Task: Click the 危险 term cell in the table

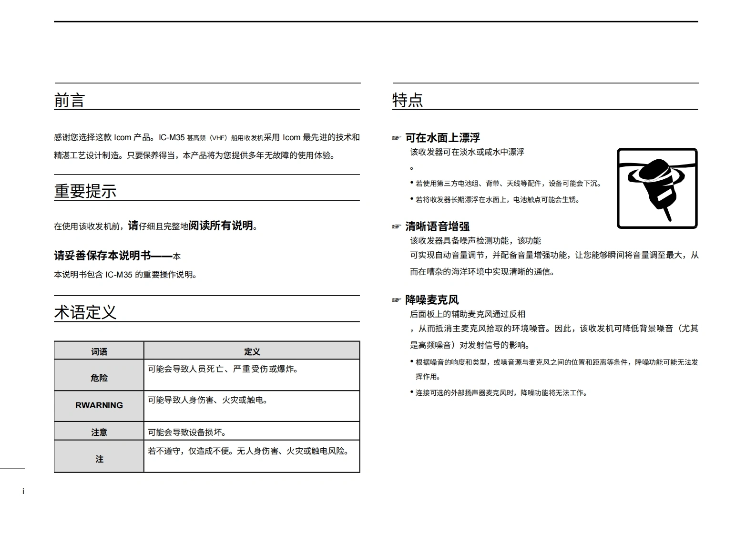Action: point(99,377)
